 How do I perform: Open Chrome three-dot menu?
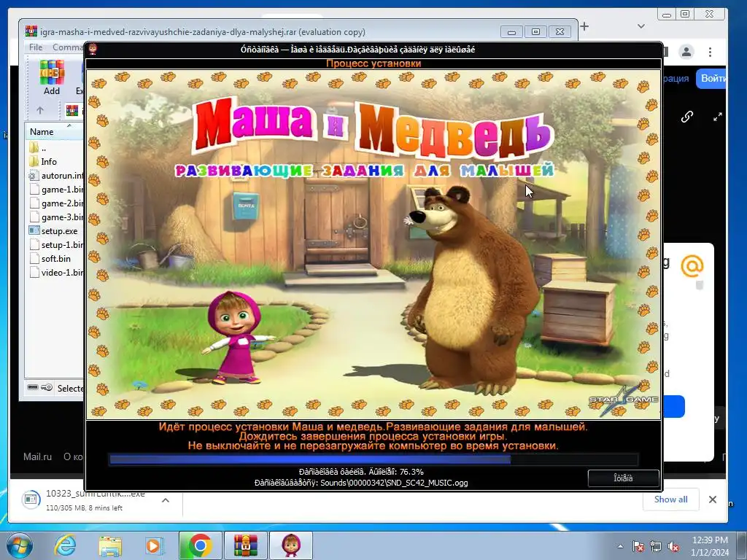tap(710, 52)
